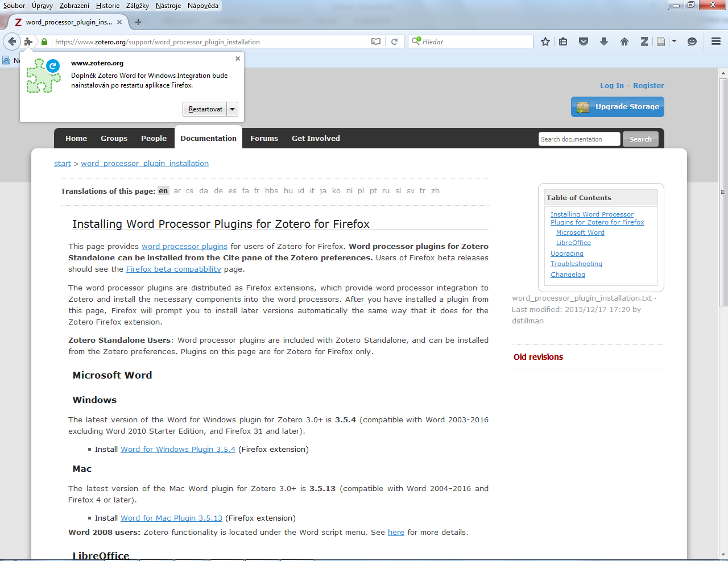Save page to Pocket icon

(584, 41)
